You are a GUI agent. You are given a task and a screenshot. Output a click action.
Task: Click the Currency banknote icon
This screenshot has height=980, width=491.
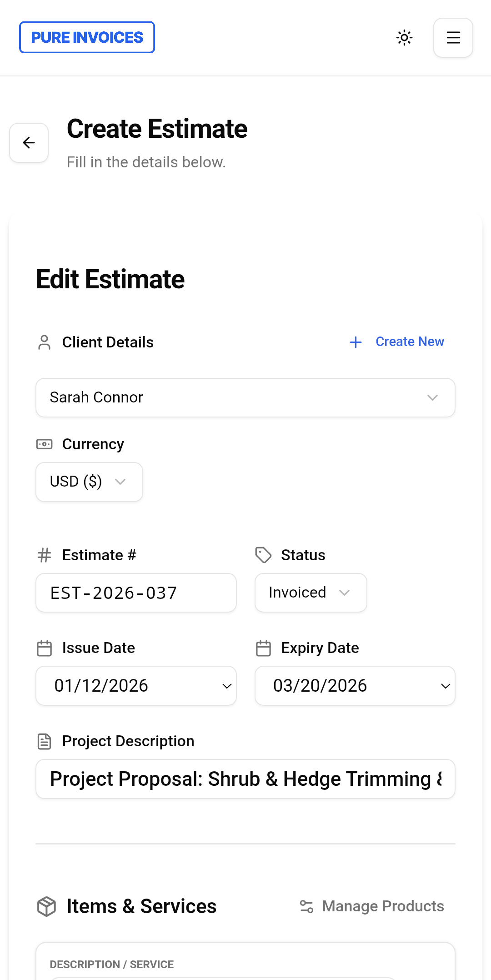click(45, 444)
